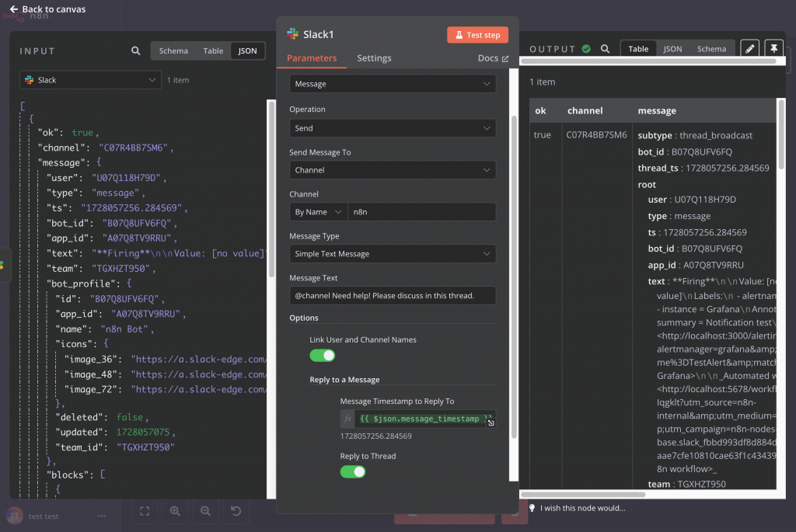
Task: Click the Test step button
Action: [478, 35]
